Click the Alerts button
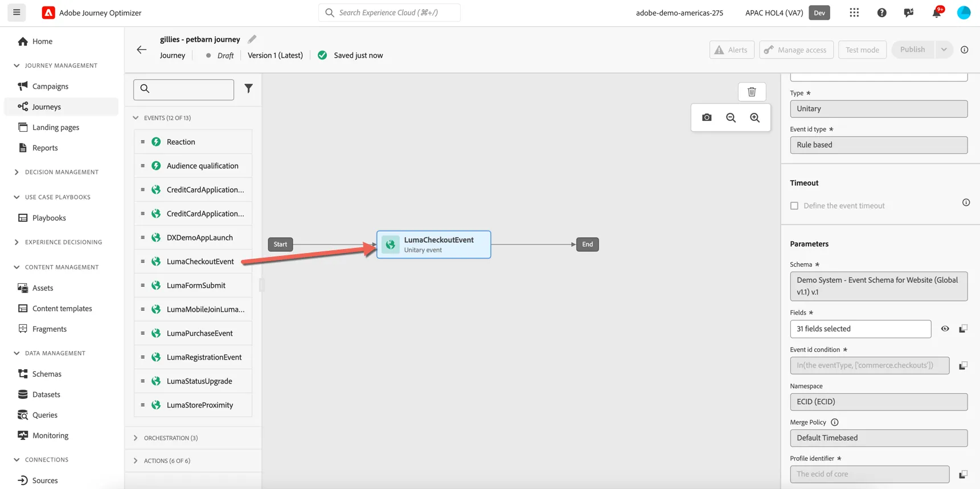This screenshot has height=489, width=980. pyautogui.click(x=732, y=50)
